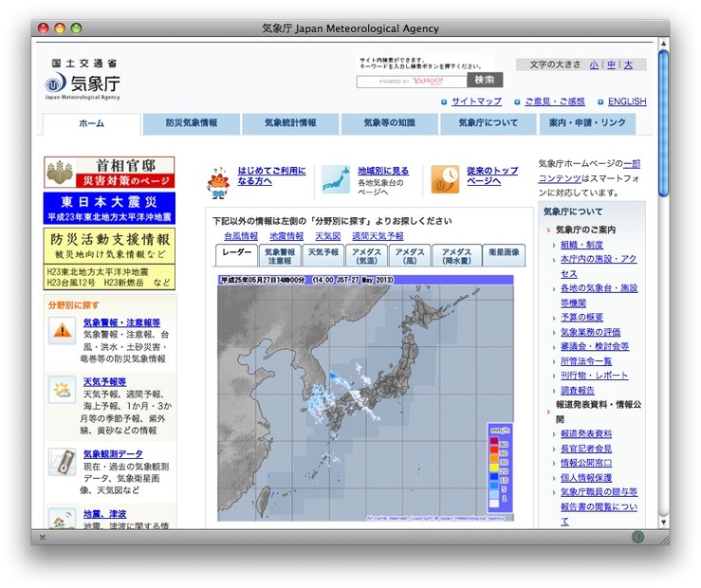This screenshot has height=588, width=701.
Task: Open the 情報公開窓口 sidebar link
Action: [x=586, y=463]
